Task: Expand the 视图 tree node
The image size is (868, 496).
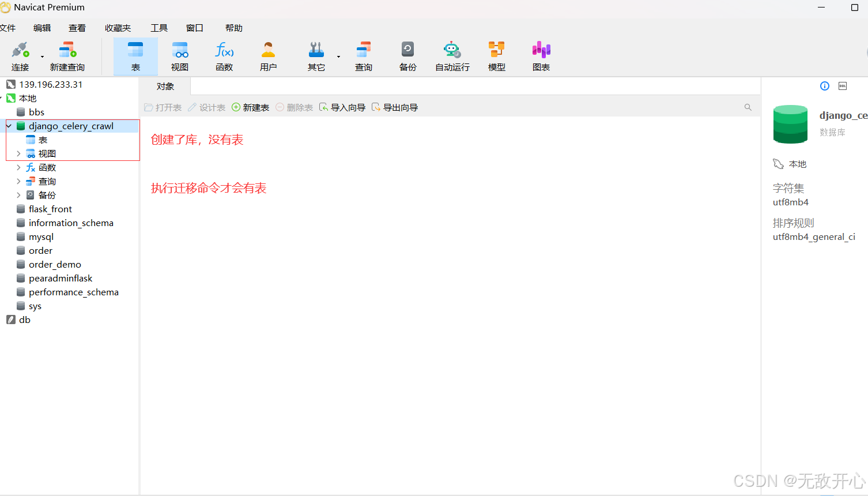Action: pos(18,153)
